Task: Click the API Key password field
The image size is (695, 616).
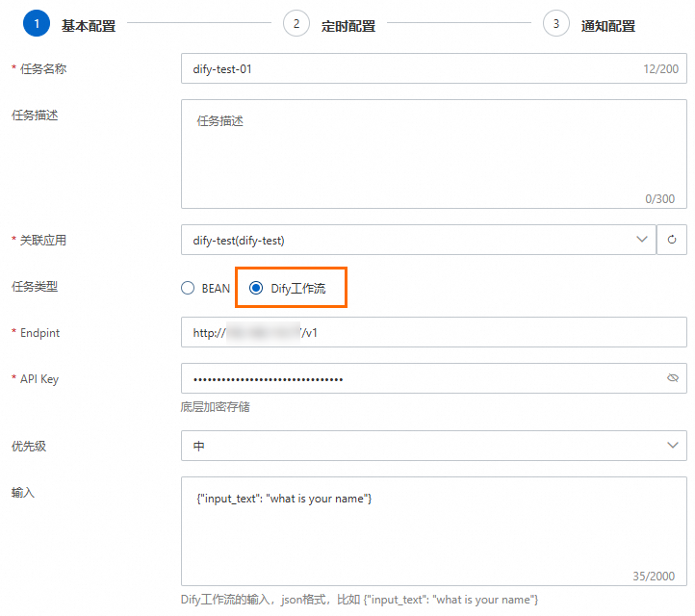Action: click(433, 378)
